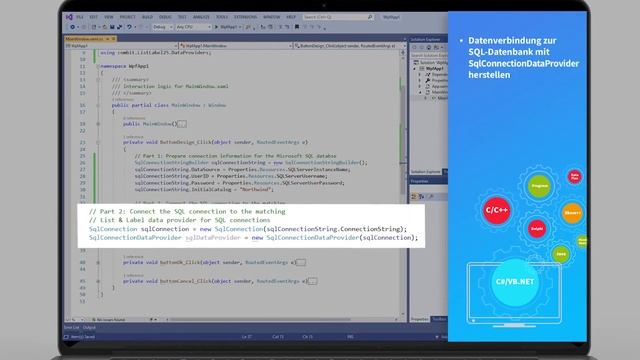The width and height of the screenshot is (640, 360).
Task: Click the Visual Studio logo icon
Action: (69, 17)
